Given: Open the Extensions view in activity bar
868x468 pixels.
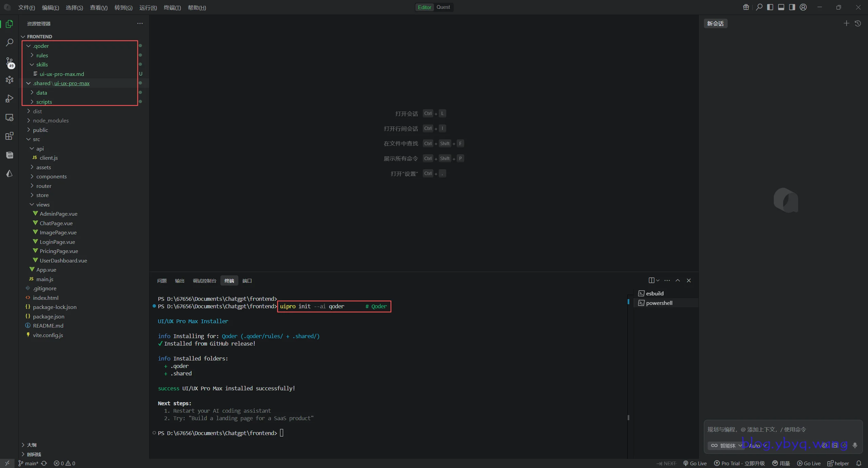Looking at the screenshot, I should point(9,136).
